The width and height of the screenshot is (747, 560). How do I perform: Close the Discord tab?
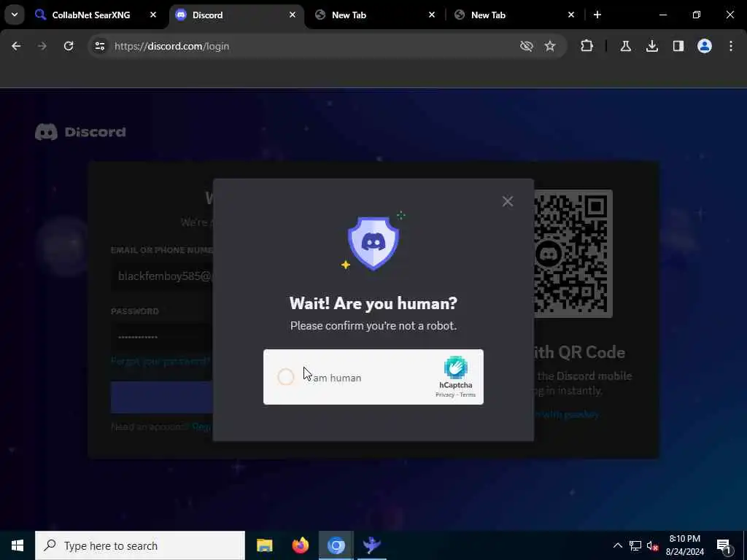[x=292, y=15]
